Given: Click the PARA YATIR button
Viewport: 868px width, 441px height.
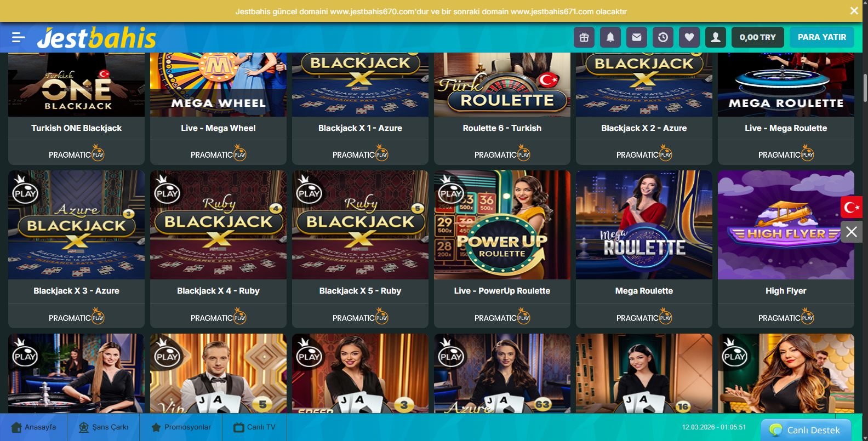Looking at the screenshot, I should [x=822, y=37].
